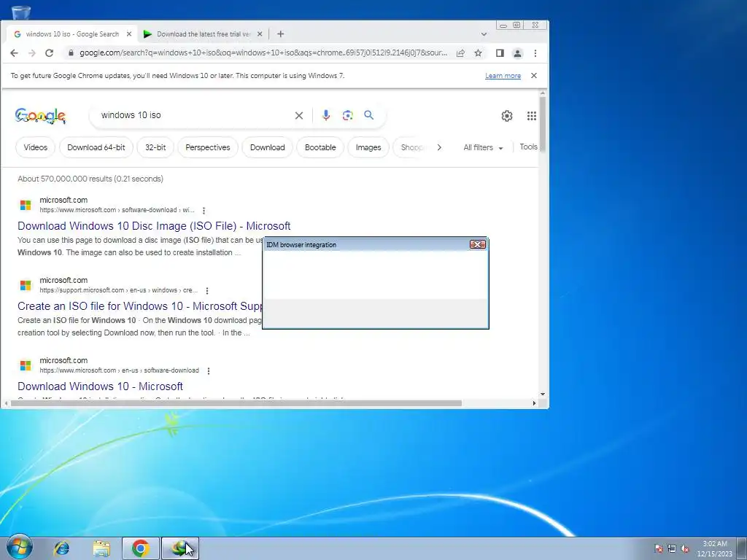Screen dimensions: 747x560
Task: Click the Internet Download Manager taskbar icon
Action: pyautogui.click(x=180, y=548)
